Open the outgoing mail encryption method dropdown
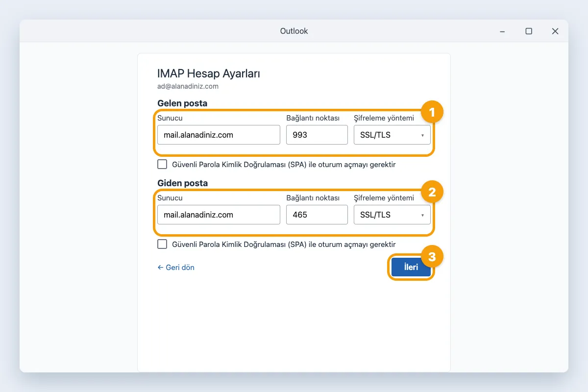This screenshot has height=392, width=588. (392, 215)
